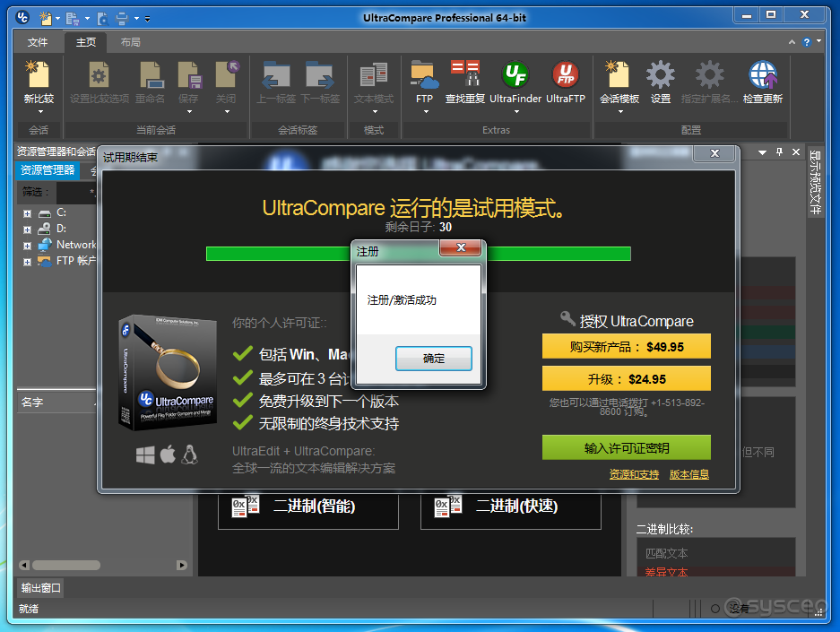This screenshot has width=840, height=632.
Task: Launch UltraFinder from ribbon
Action: click(515, 74)
